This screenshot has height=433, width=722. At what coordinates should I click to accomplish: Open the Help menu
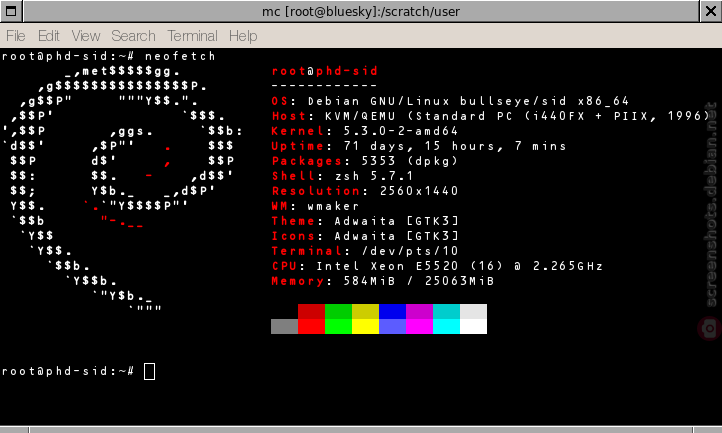pyautogui.click(x=243, y=36)
